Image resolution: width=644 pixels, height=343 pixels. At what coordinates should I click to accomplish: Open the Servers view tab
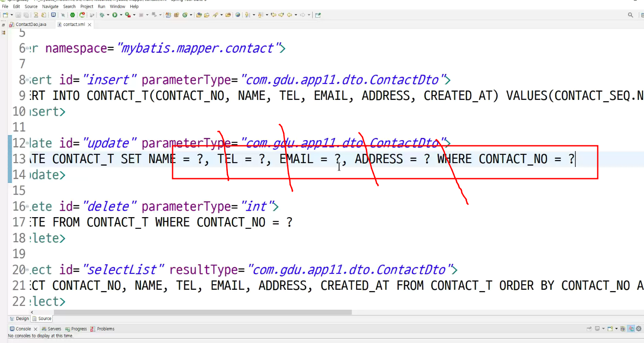[x=51, y=329]
